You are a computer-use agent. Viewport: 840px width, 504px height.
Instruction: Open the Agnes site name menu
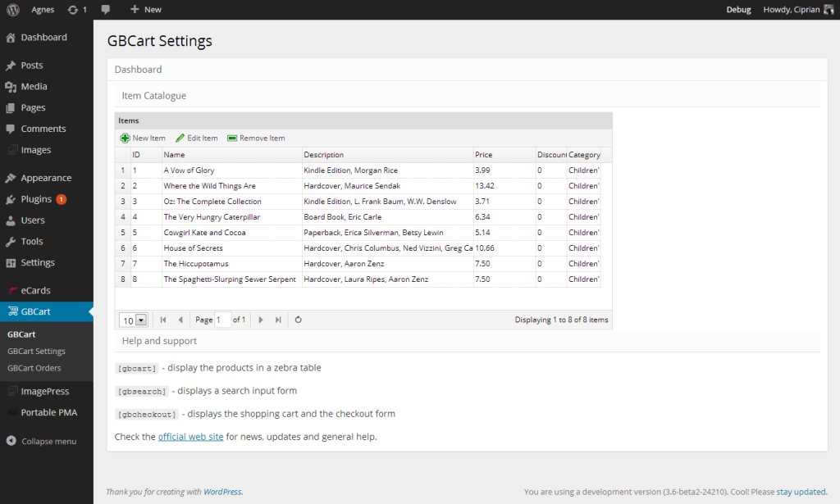click(x=43, y=10)
